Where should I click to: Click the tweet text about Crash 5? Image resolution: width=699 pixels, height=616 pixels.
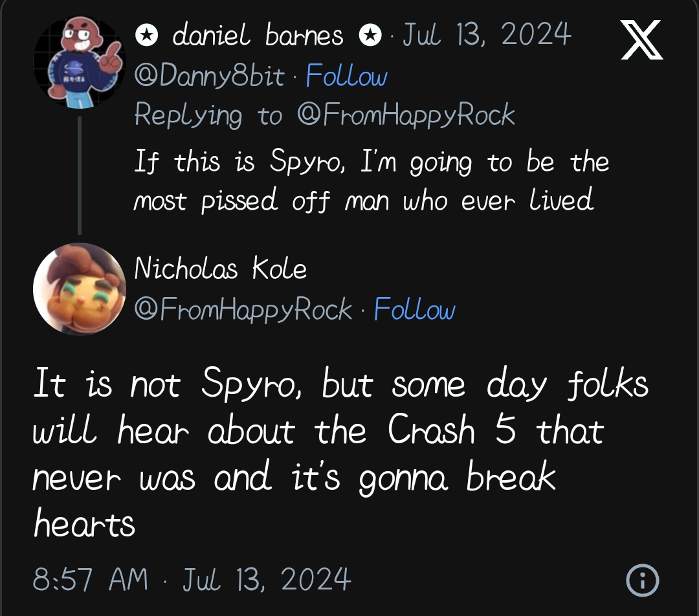[x=340, y=453]
